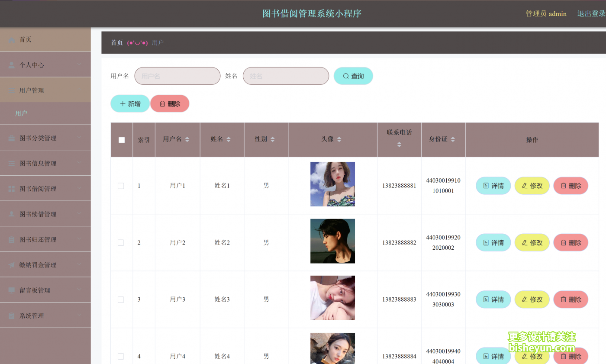Click 修改 for 用户3

point(532,300)
